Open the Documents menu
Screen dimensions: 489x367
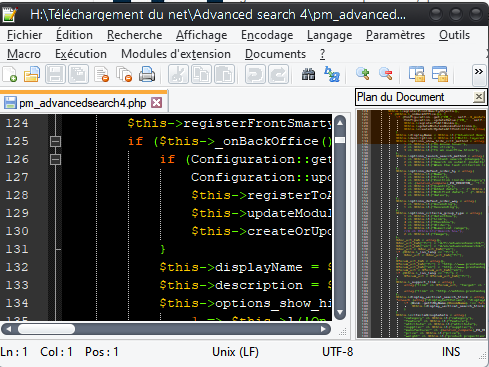275,54
